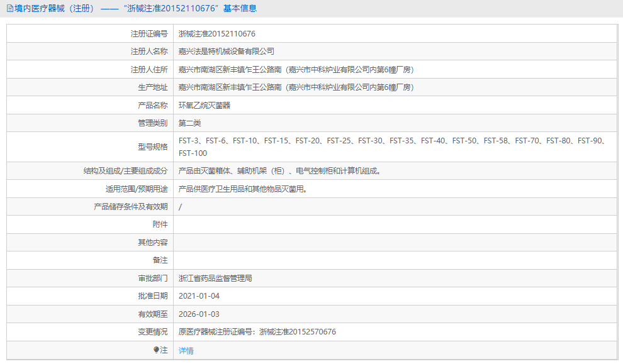Click the 注册人住所 label
The width and height of the screenshot is (623, 364).
pos(149,69)
